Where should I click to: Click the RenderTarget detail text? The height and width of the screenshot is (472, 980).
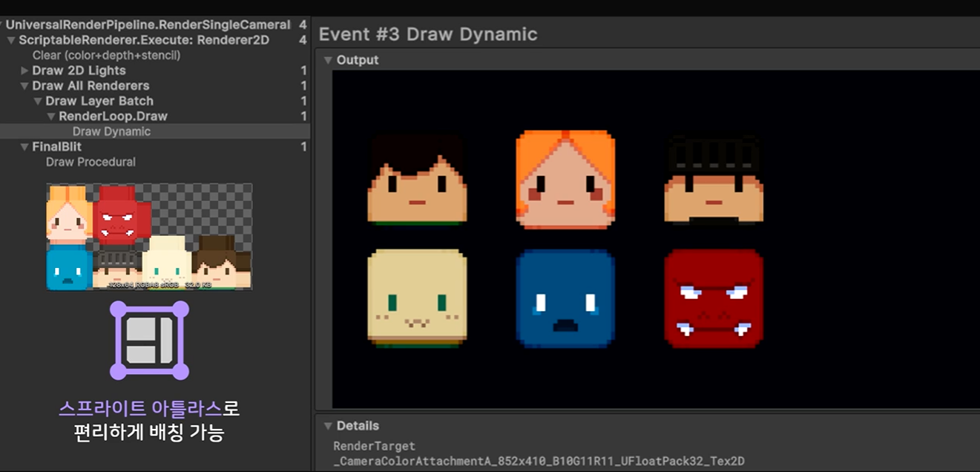point(374,446)
